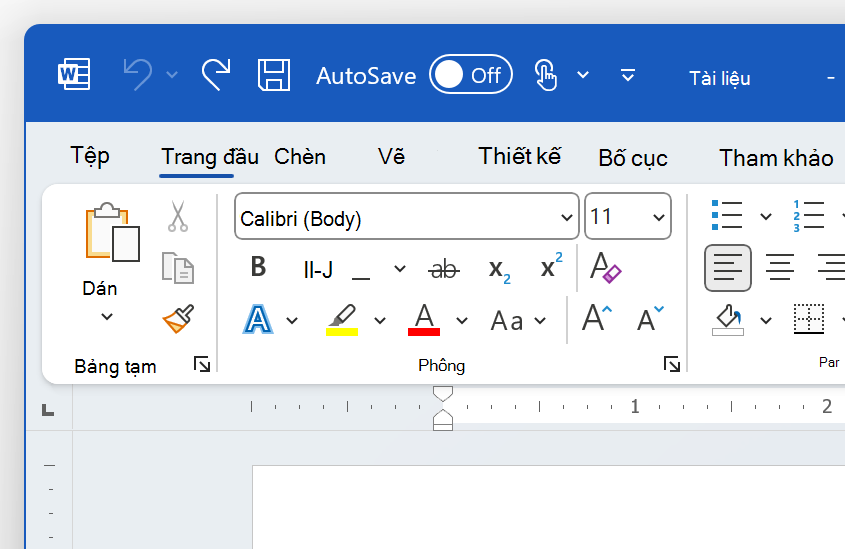Click inside the blank document page

click(x=549, y=507)
